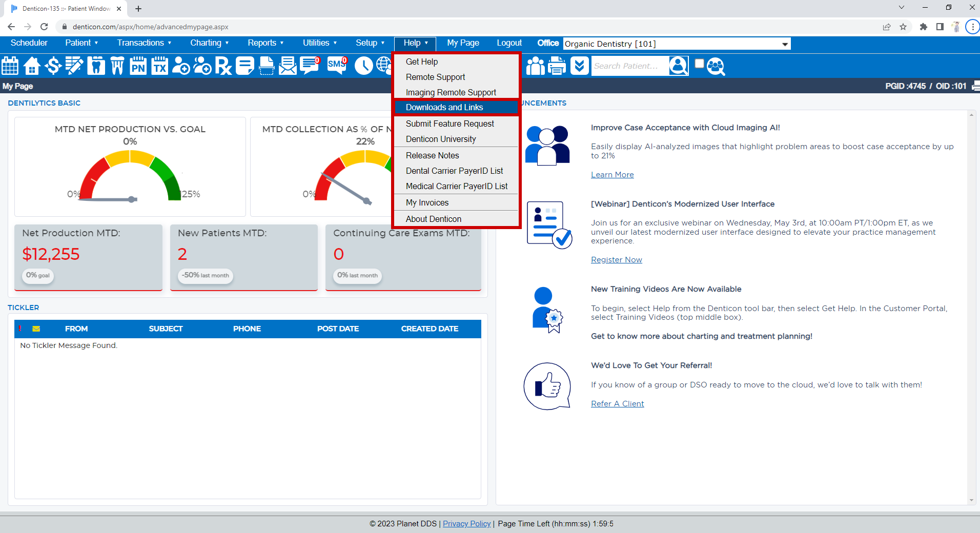Image resolution: width=980 pixels, height=533 pixels.
Task: Go to Scheduler in the menu bar
Action: coord(29,43)
